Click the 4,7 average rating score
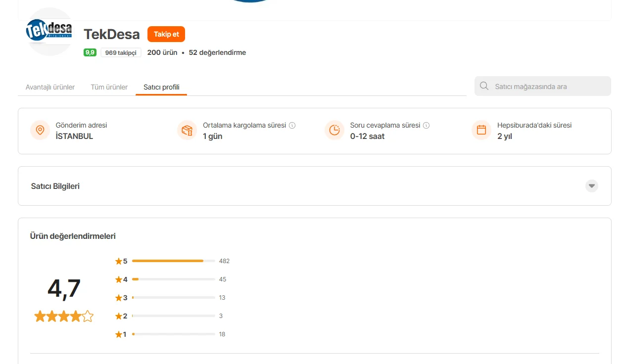The image size is (622, 364). [64, 288]
